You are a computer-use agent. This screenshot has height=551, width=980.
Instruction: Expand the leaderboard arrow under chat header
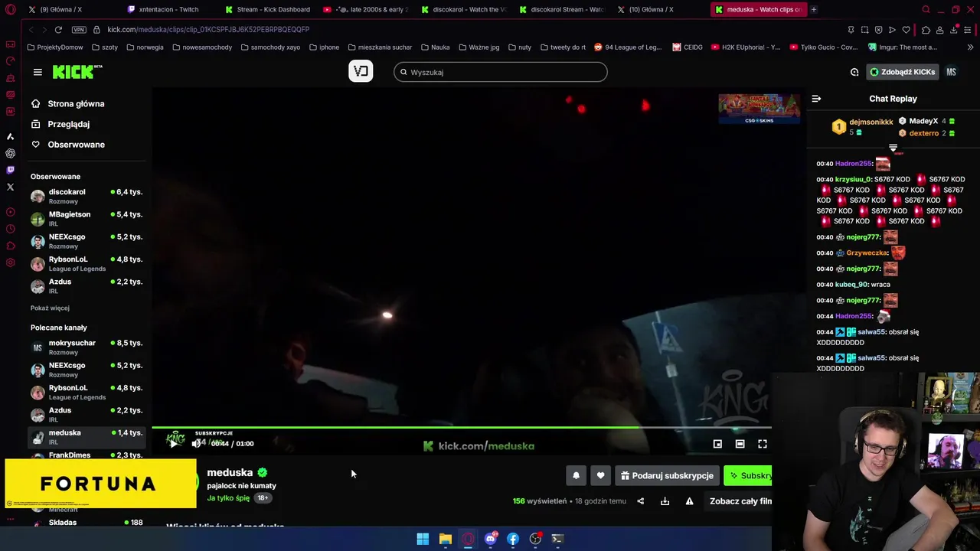[x=893, y=147]
